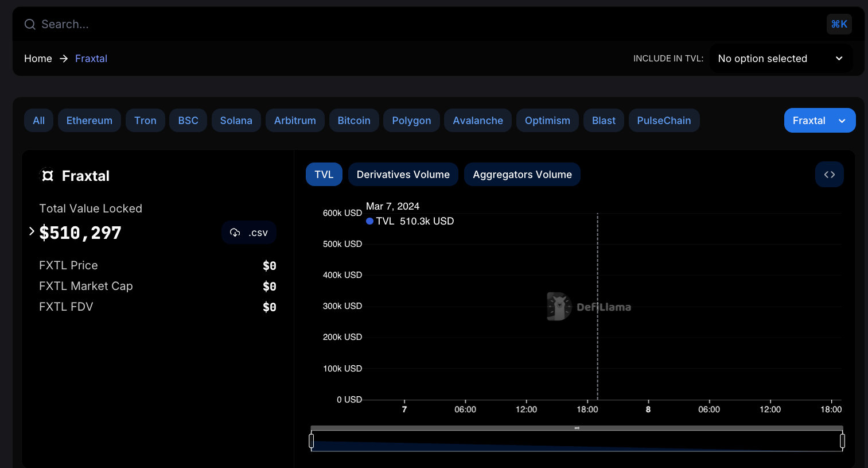Expand the Total Value Locked breakdown chevron

coord(32,231)
